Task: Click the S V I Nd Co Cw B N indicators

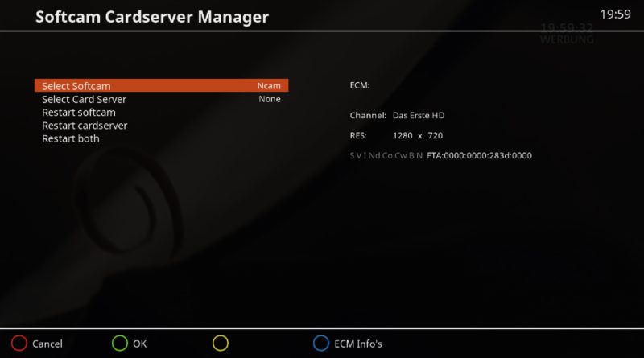Action: tap(386, 155)
